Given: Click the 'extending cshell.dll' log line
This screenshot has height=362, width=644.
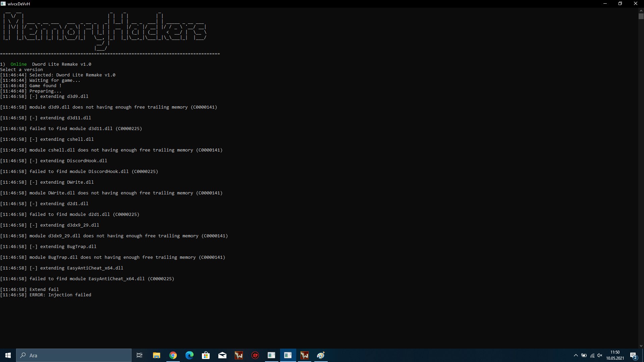Looking at the screenshot, I should [x=47, y=139].
